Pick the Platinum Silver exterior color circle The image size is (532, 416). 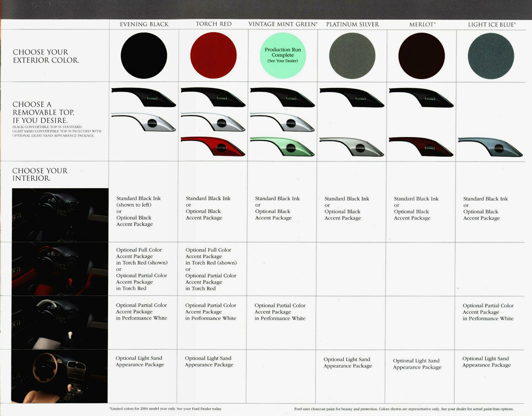[352, 56]
